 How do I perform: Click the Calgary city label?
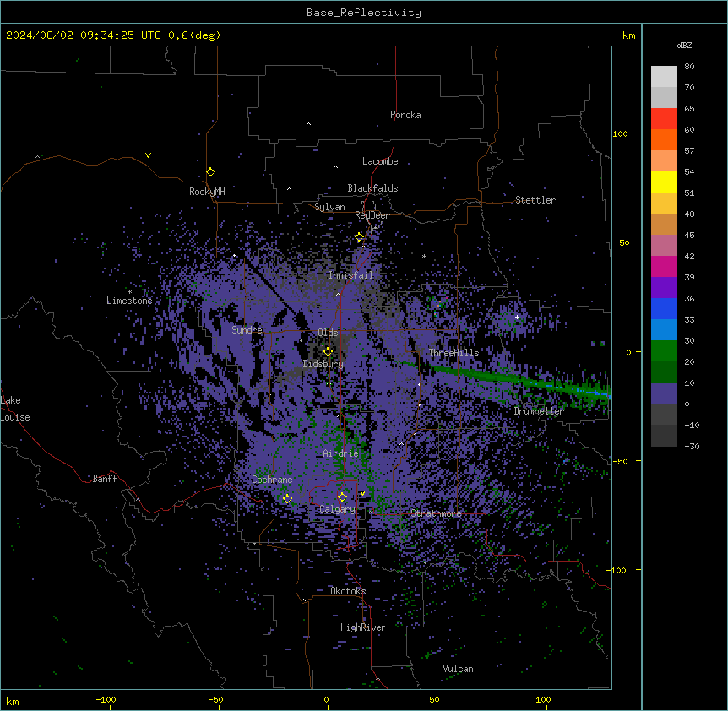[338, 509]
